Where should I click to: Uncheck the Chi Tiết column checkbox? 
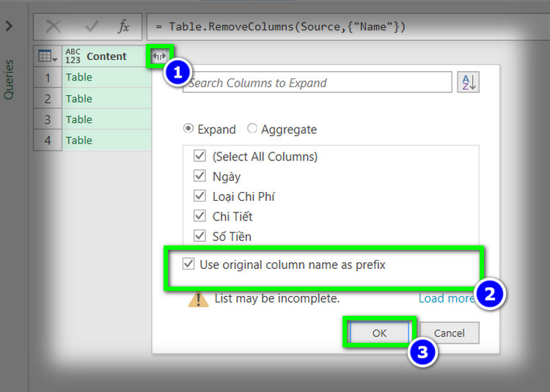click(199, 215)
